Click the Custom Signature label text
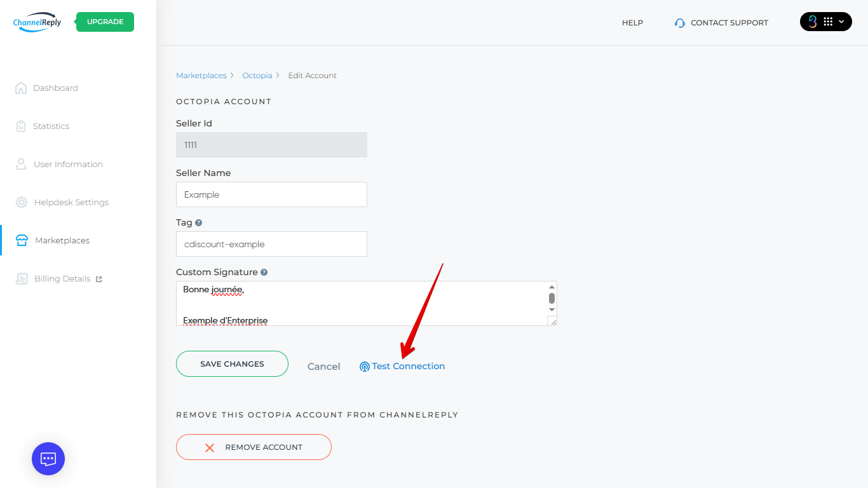Image resolution: width=868 pixels, height=488 pixels. 217,273
